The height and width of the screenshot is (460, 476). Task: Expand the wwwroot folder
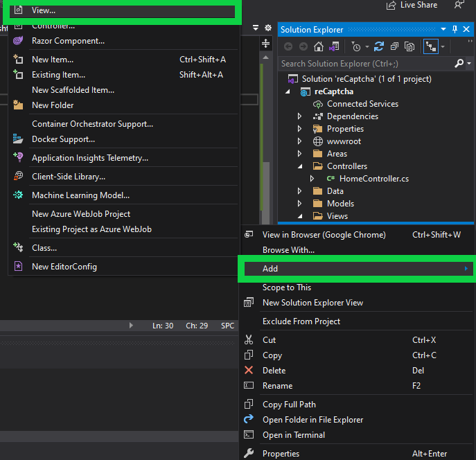tap(299, 141)
